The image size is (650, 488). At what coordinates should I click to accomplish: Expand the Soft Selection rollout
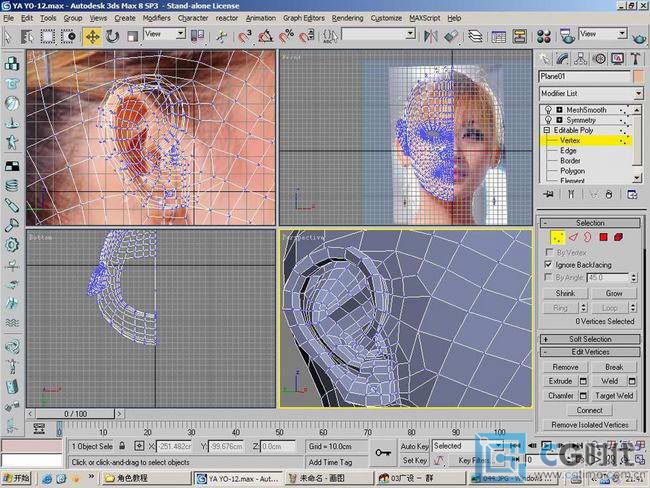(590, 339)
